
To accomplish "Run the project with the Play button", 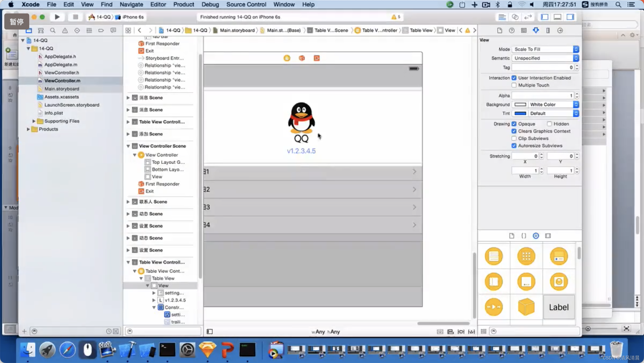I will (x=57, y=17).
